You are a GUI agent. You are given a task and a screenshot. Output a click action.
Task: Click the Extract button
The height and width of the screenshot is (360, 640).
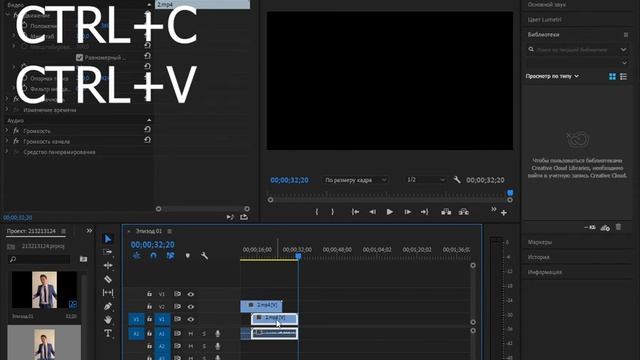464,212
